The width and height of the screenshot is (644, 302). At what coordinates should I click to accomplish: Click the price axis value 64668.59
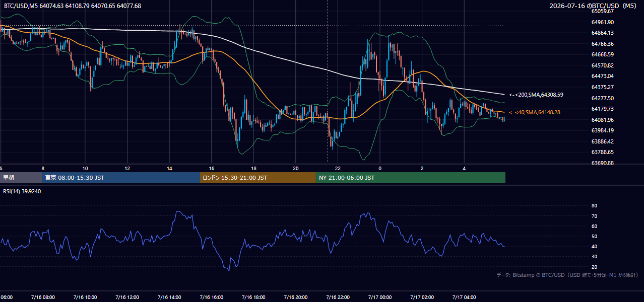(602, 54)
